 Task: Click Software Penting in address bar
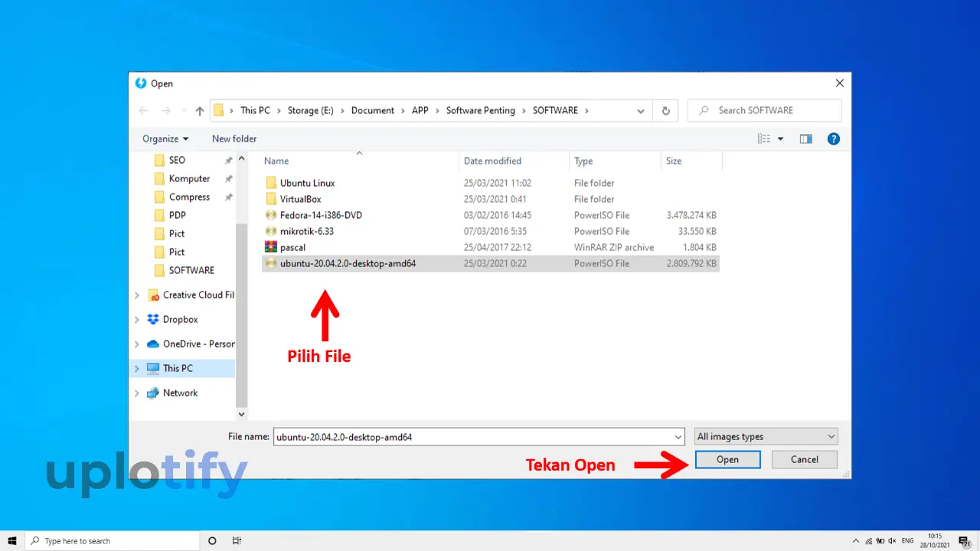click(481, 110)
